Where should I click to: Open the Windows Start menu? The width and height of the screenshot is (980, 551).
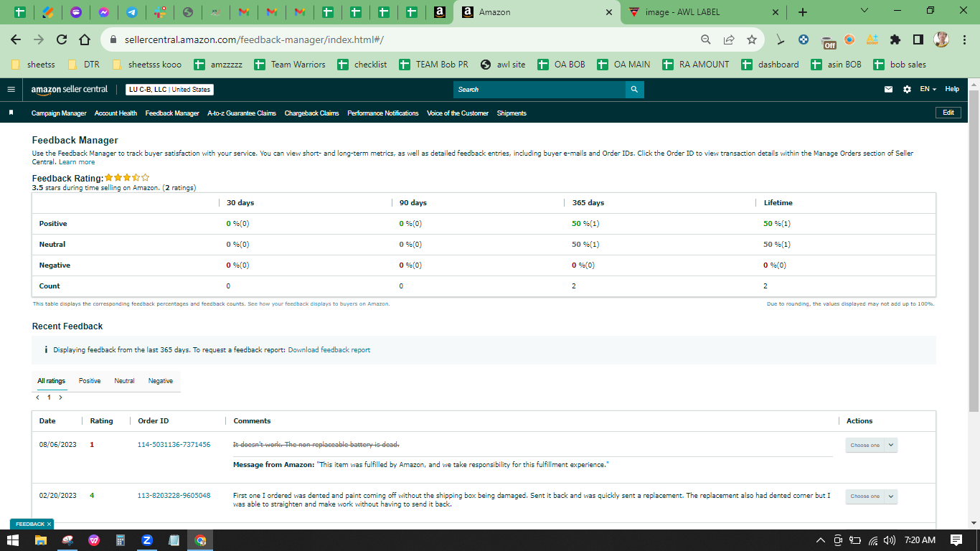[x=14, y=540]
